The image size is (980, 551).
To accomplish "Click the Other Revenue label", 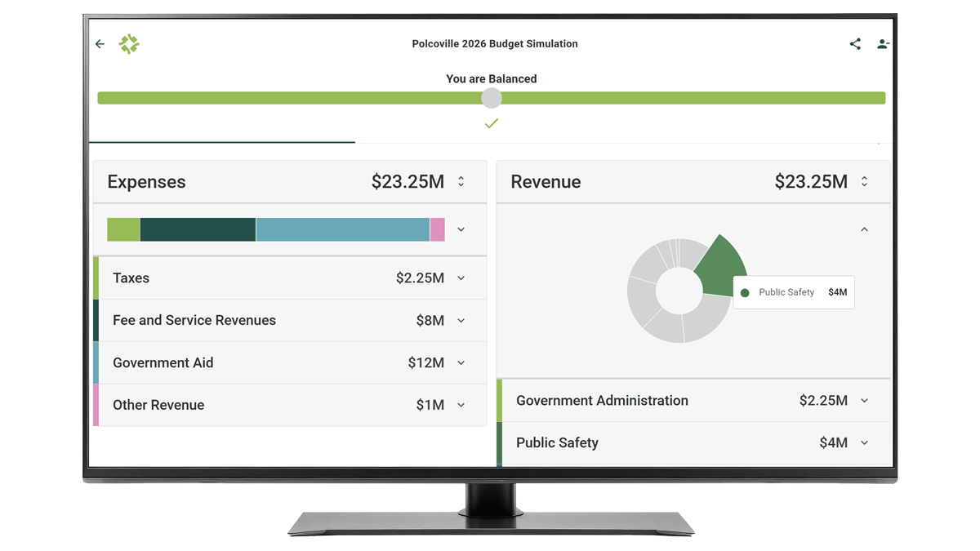I will tap(158, 406).
